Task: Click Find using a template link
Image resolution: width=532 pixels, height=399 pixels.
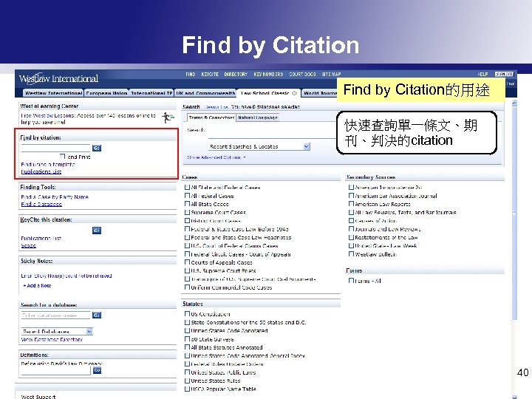Action: [x=48, y=164]
